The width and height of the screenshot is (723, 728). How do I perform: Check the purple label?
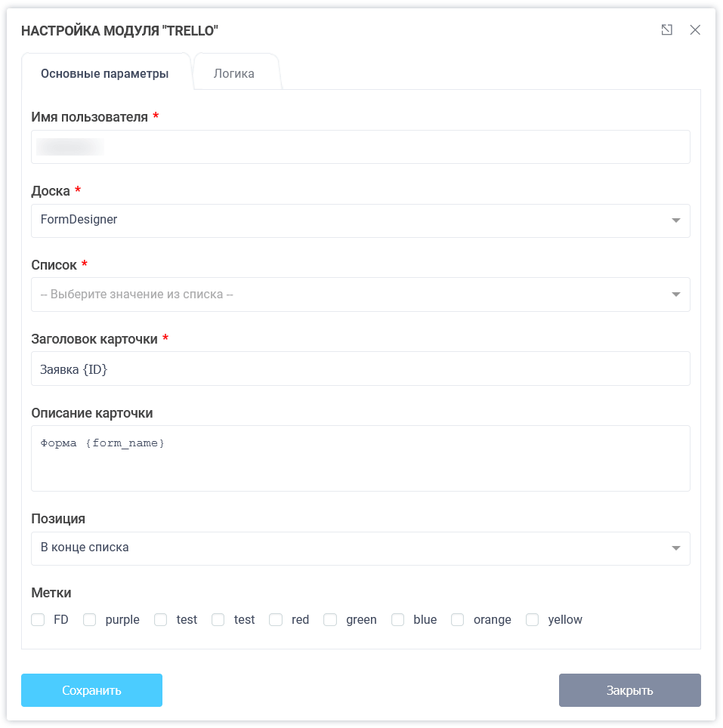click(89, 619)
